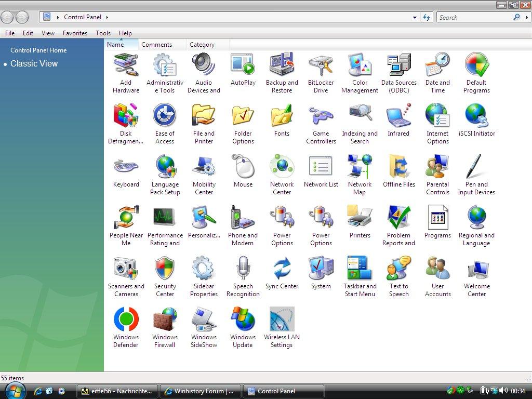
Task: Open the Internet Explorer taskbar icon
Action: coord(37,391)
